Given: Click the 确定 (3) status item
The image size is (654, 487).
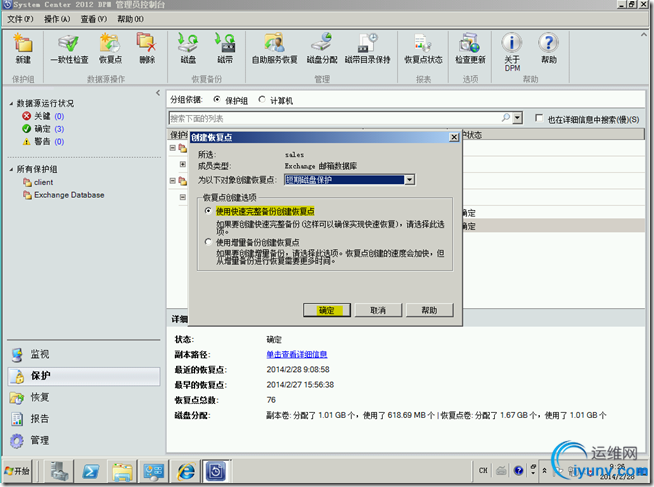Looking at the screenshot, I should 43,129.
